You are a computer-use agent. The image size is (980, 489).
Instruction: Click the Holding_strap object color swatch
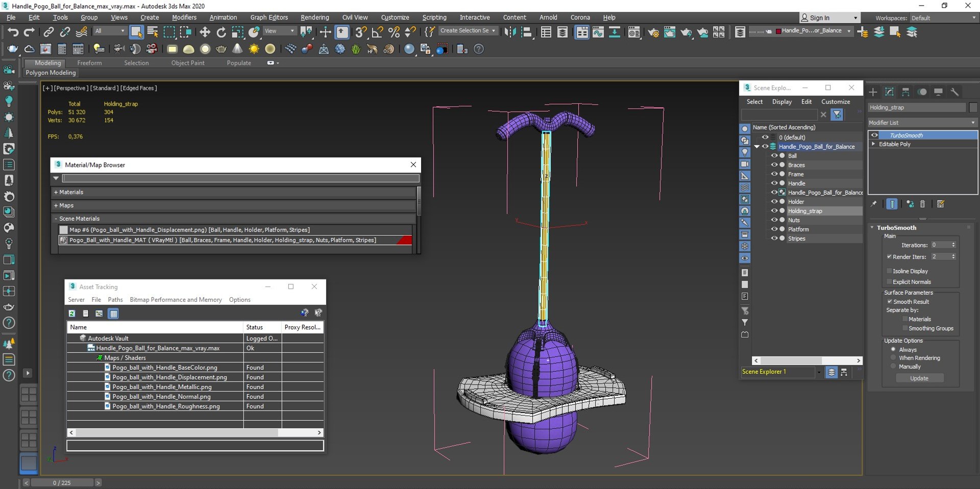point(973,108)
